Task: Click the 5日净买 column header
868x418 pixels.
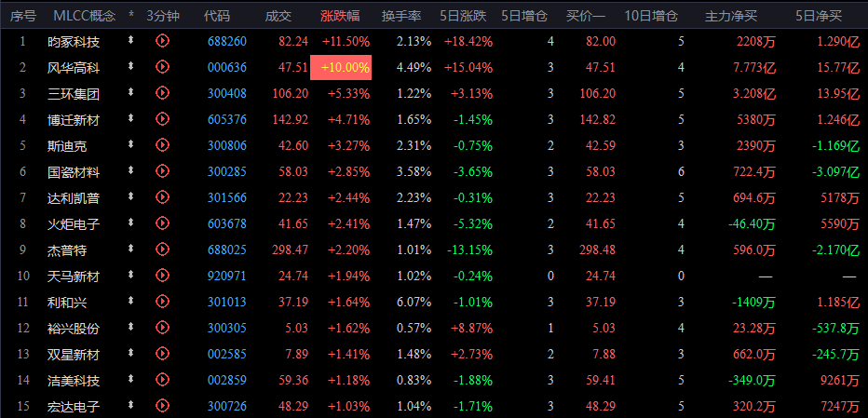Action: coord(819,16)
